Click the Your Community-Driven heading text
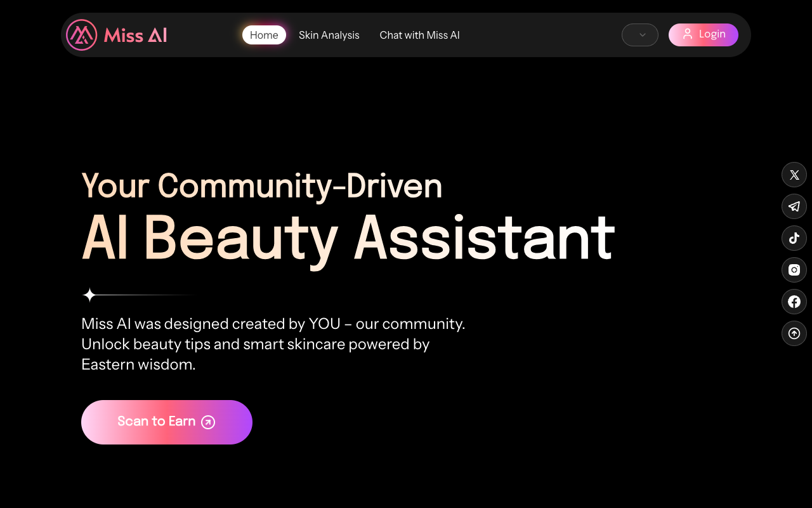This screenshot has height=508, width=812. (262, 186)
